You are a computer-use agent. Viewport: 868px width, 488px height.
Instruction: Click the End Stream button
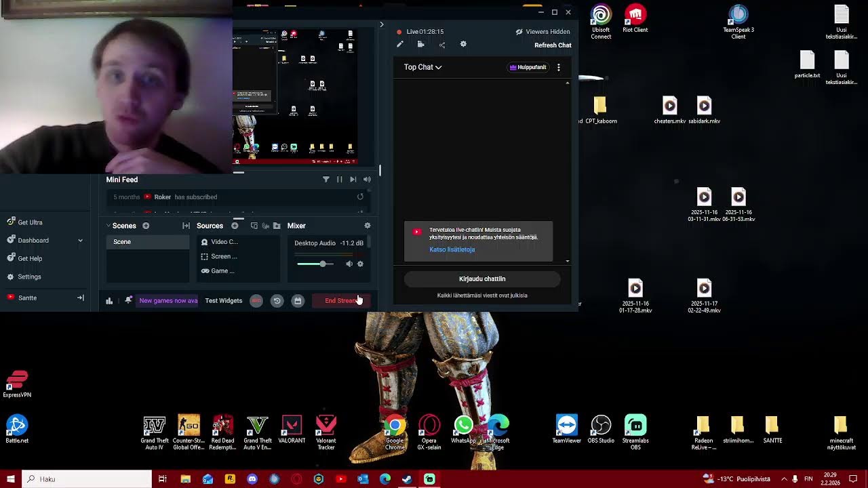[341, 300]
